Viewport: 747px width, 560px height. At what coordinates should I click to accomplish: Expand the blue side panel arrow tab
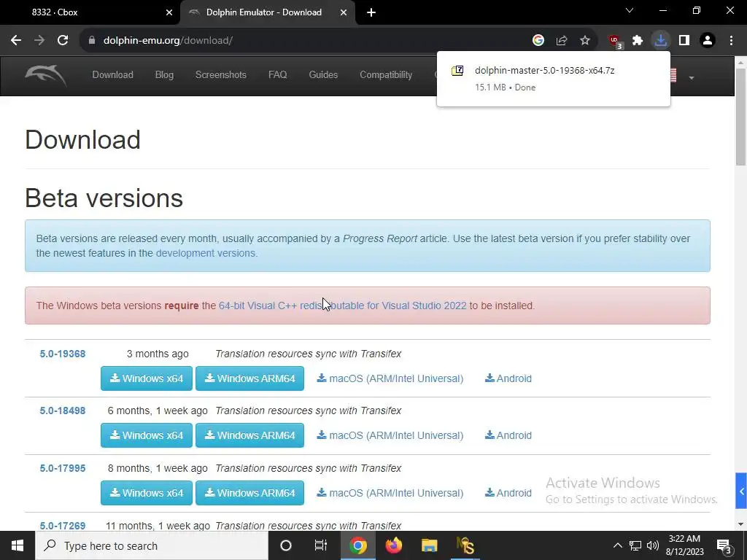[741, 491]
